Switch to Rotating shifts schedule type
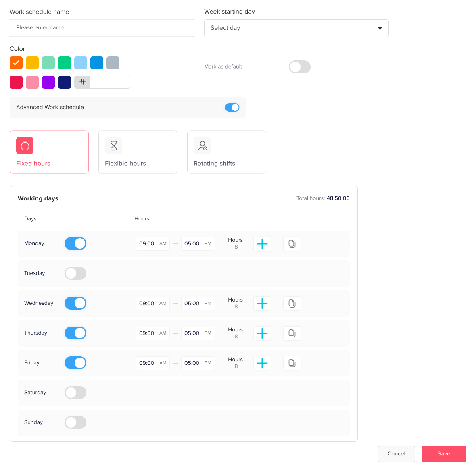The width and height of the screenshot is (476, 470). tap(227, 152)
